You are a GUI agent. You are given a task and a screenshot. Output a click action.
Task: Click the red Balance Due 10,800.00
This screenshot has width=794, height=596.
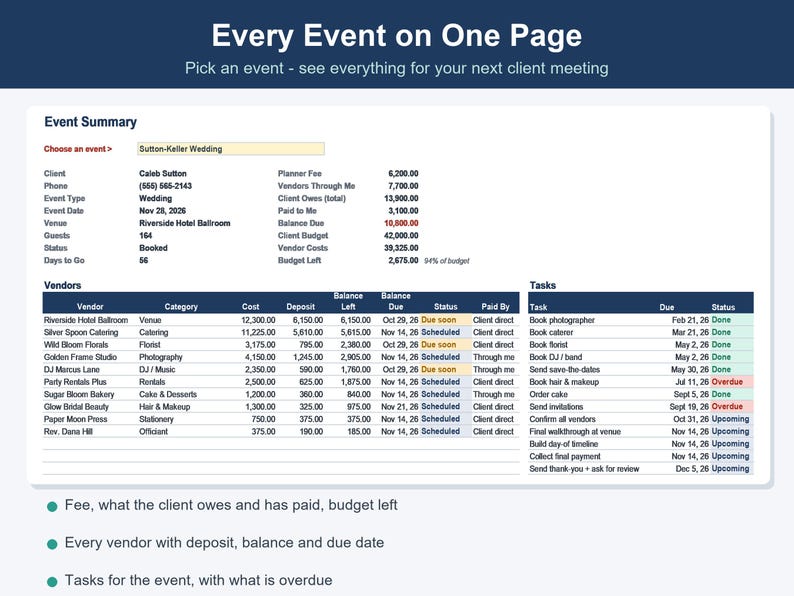pyautogui.click(x=401, y=223)
